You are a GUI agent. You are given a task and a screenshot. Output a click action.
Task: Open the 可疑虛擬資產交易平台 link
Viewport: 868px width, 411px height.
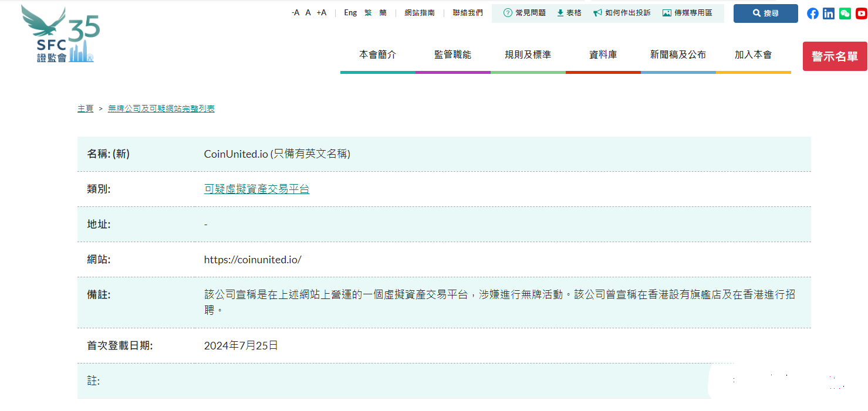tap(256, 189)
